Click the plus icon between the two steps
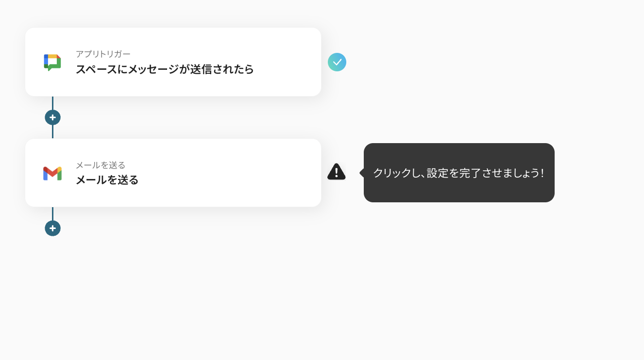 pyautogui.click(x=52, y=117)
